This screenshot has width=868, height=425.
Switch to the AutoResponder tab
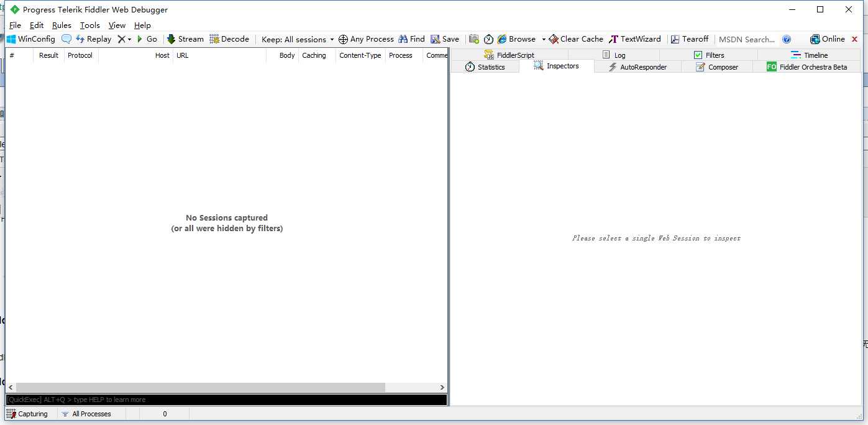(637, 66)
